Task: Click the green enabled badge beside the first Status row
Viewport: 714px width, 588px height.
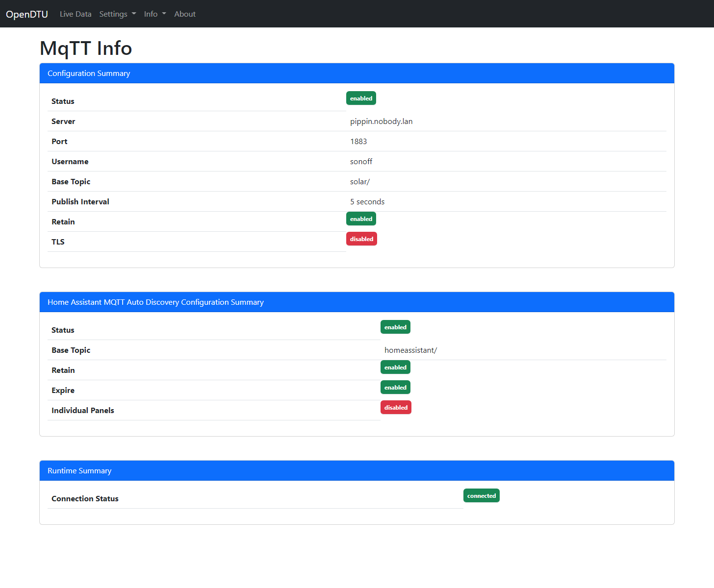Action: point(361,98)
